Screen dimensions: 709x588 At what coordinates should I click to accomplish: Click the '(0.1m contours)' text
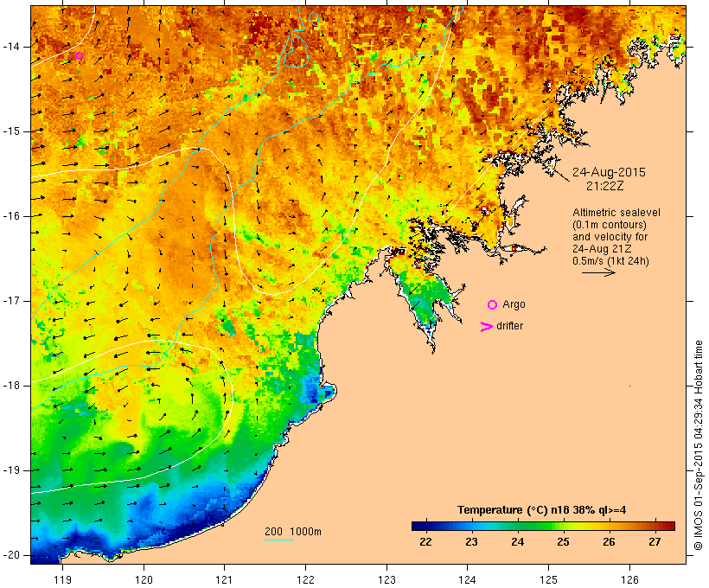click(610, 225)
